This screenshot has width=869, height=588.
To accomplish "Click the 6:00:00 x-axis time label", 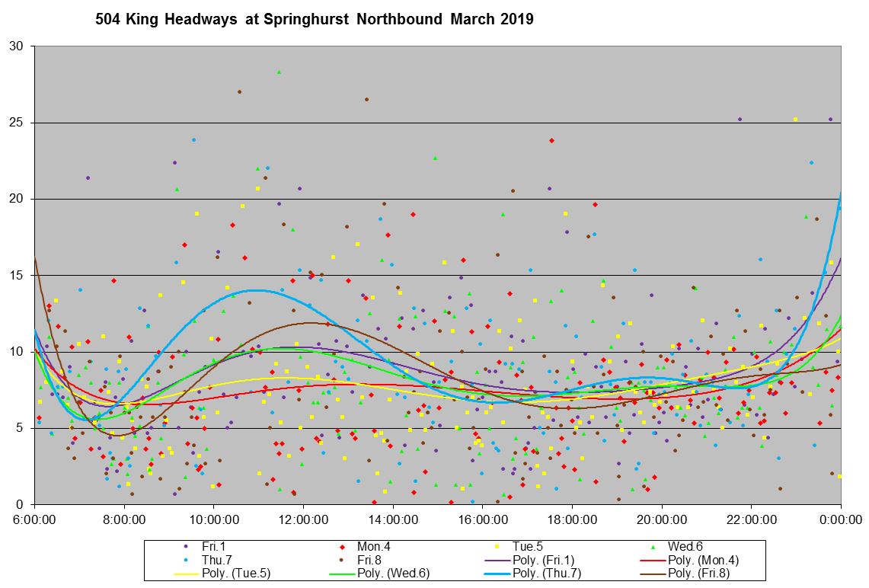I will click(x=34, y=519).
